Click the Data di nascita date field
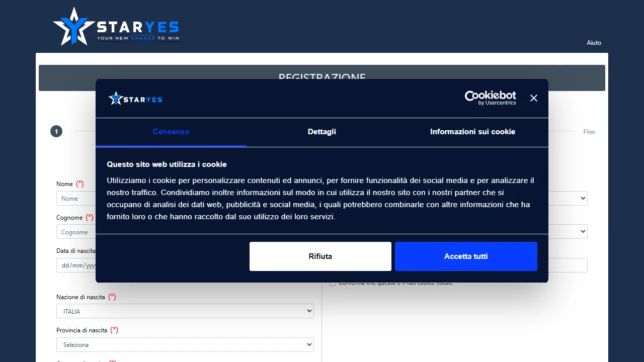This screenshot has height=362, width=644. 76,265
